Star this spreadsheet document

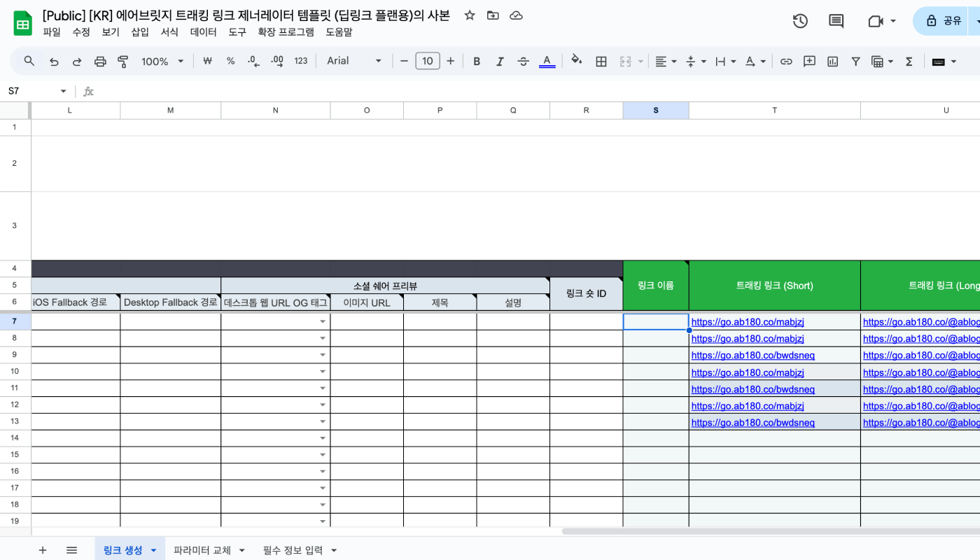pos(470,15)
